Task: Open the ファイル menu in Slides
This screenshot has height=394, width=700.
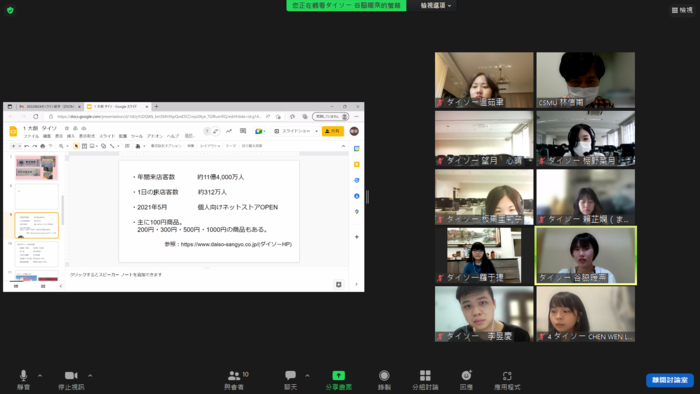Action: coord(31,136)
